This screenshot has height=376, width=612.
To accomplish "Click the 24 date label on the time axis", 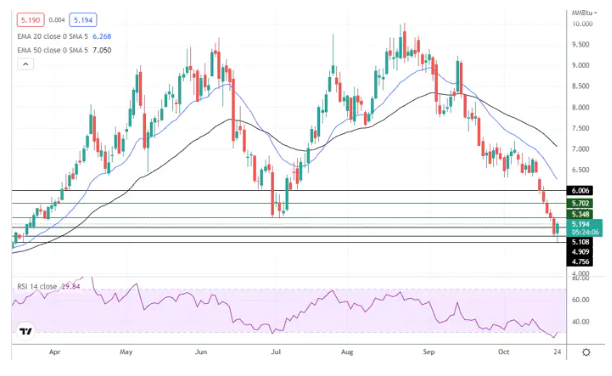I will click(x=557, y=352).
